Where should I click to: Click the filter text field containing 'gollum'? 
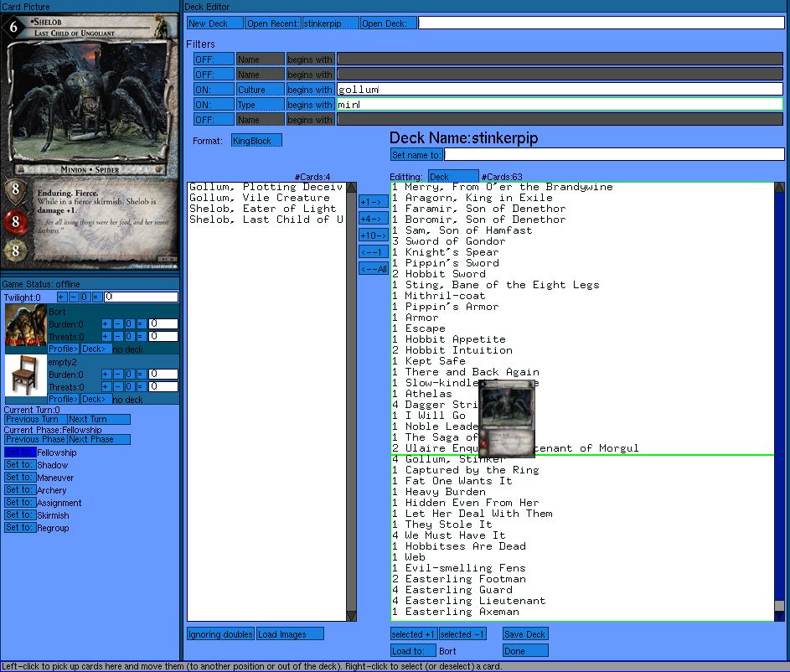click(x=560, y=89)
